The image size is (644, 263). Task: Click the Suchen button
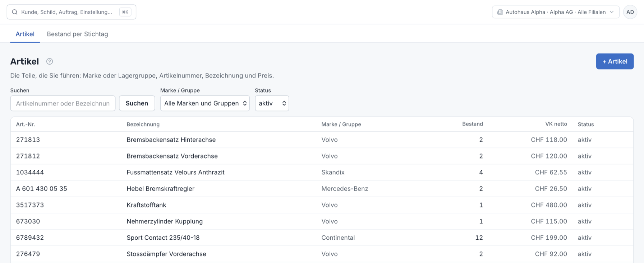click(x=137, y=103)
